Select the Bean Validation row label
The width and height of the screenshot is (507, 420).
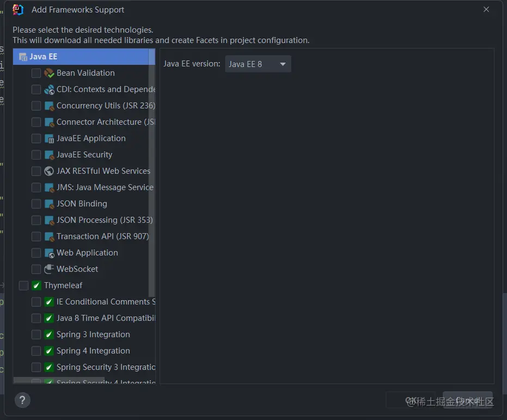[85, 73]
